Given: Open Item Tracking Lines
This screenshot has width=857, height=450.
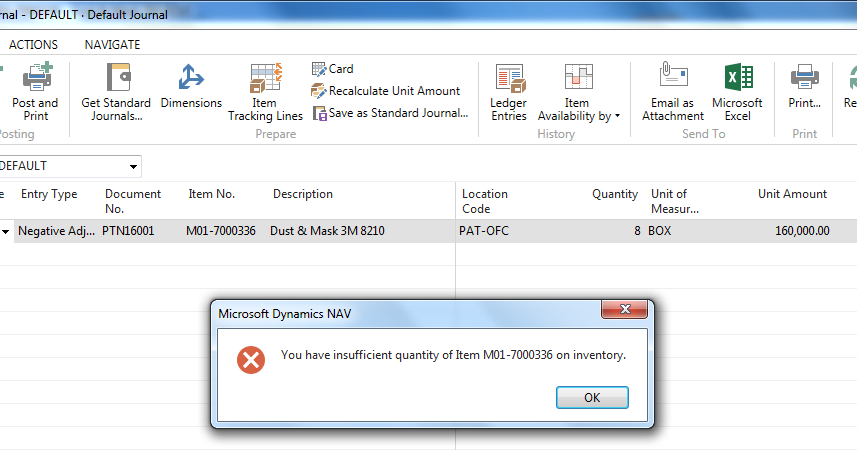Looking at the screenshot, I should click(265, 92).
